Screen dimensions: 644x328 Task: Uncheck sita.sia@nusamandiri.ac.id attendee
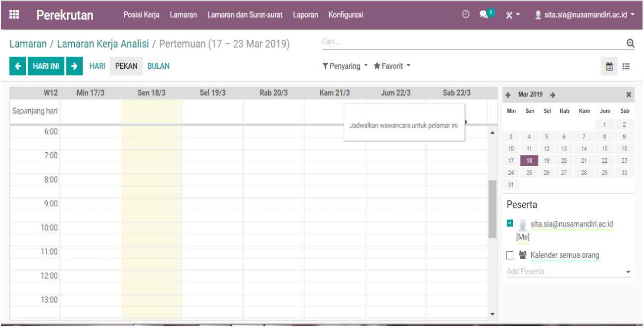point(509,223)
